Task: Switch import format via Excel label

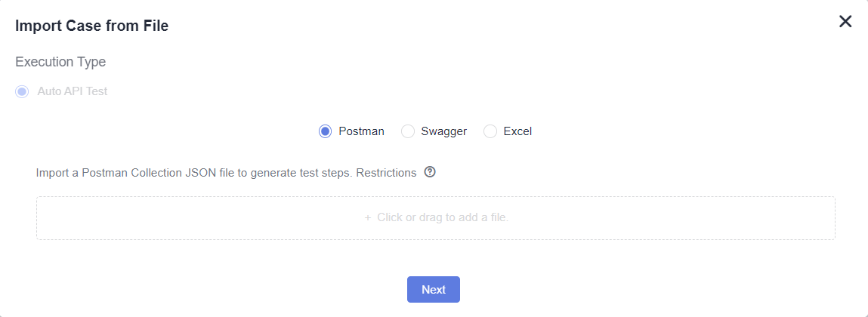Action: [517, 131]
